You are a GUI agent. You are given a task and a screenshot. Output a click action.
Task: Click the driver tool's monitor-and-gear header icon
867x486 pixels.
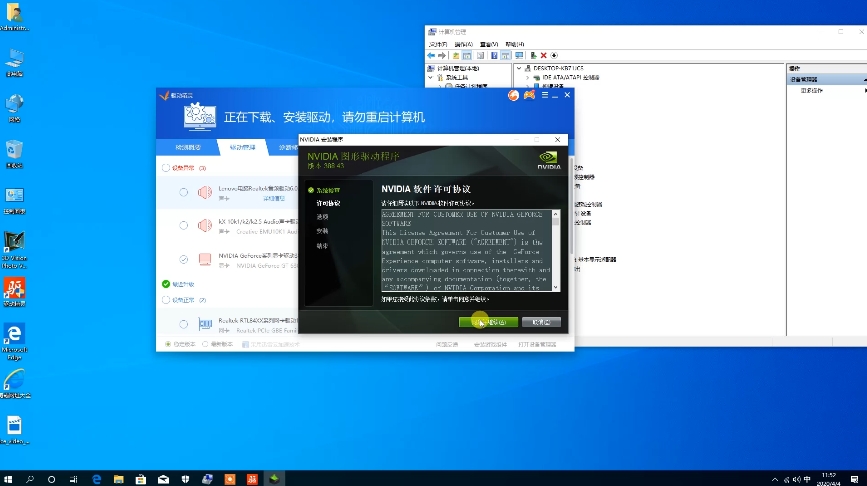pos(200,117)
